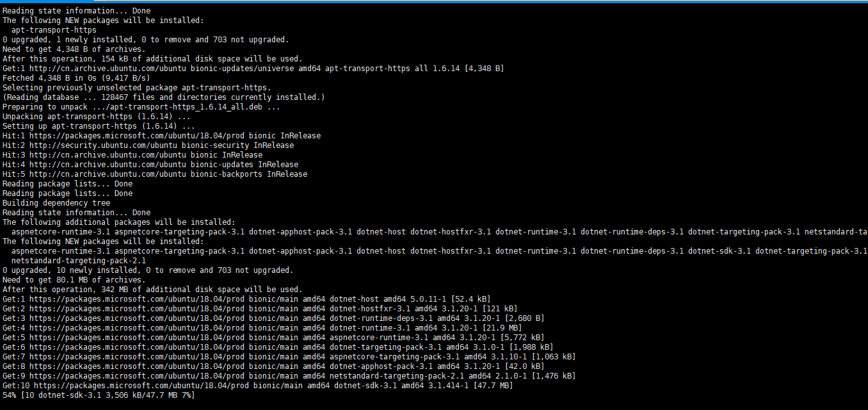Click the standalone 'netstandard-targeting-pack-2.1' line

click(79, 261)
